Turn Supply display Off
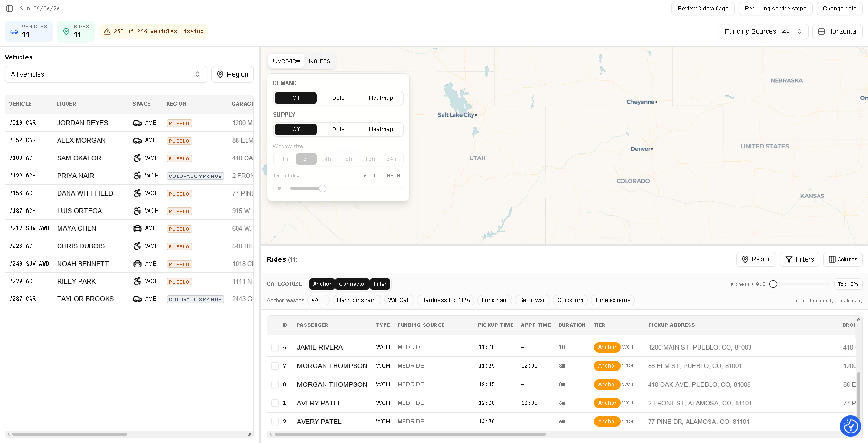 pyautogui.click(x=296, y=129)
